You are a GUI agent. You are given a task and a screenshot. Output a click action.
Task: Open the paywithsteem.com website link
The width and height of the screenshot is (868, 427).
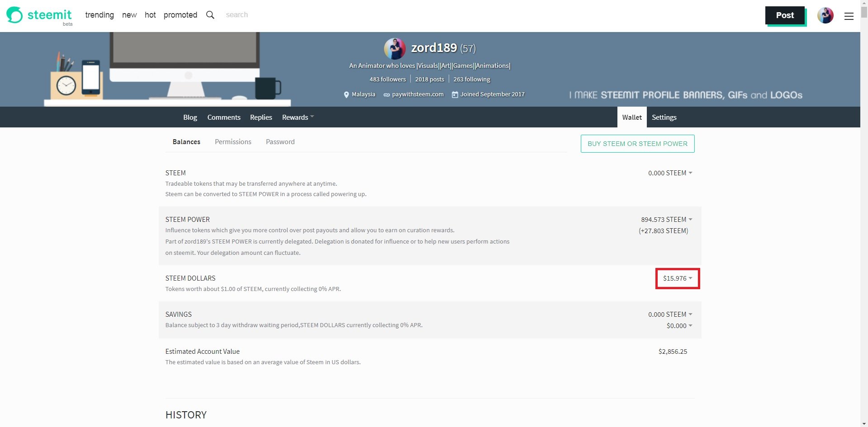[x=418, y=94]
